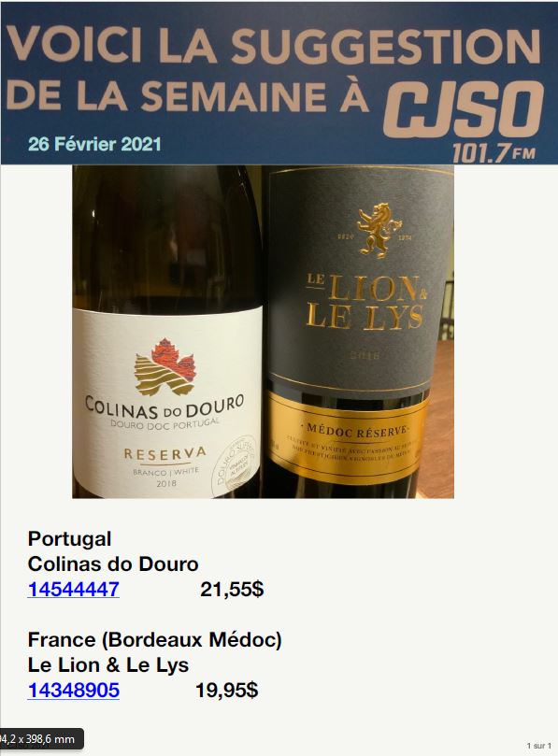Screen dimensions: 558x756
Task: Click the gold Médoc Réserve label band
Action: click(348, 438)
